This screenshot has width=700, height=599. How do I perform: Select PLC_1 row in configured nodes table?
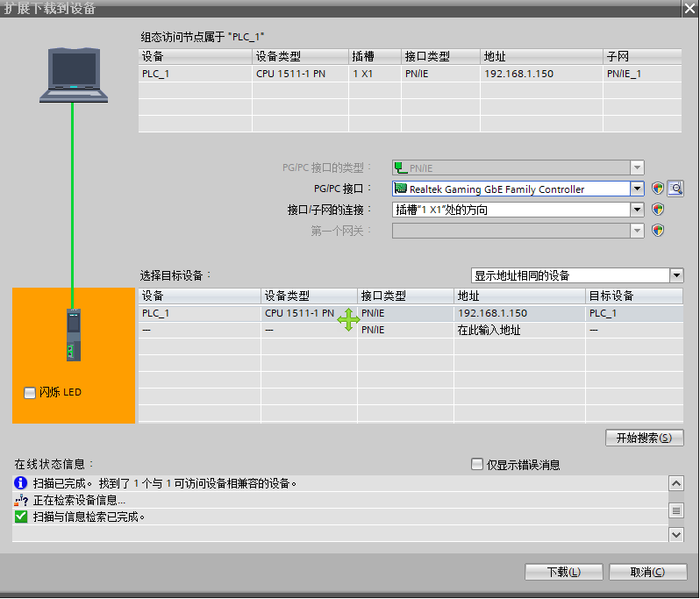tap(410, 74)
